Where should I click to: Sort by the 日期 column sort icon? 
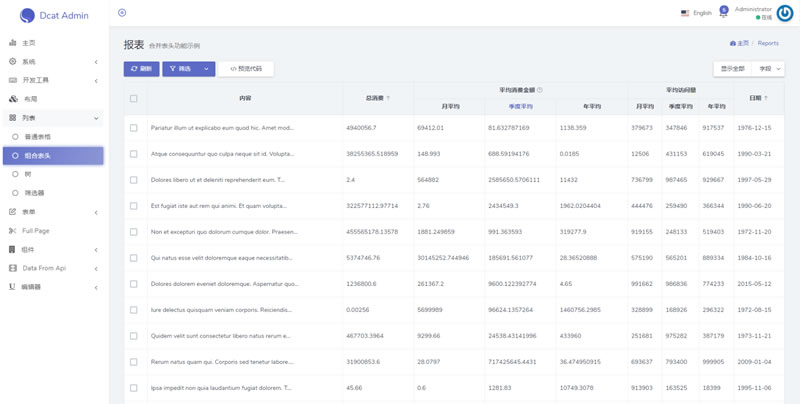tap(767, 98)
